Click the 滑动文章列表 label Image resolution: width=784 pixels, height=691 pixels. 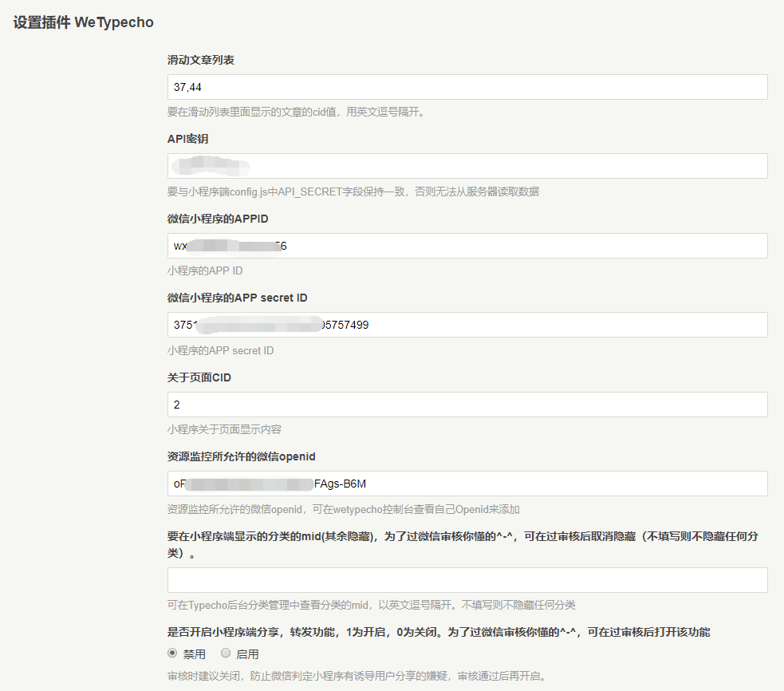200,60
